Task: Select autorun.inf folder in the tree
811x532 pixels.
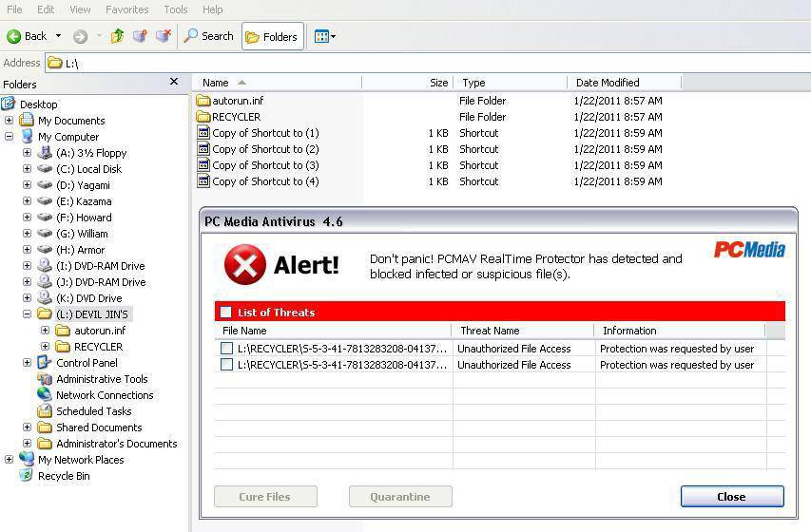Action: [63, 330]
